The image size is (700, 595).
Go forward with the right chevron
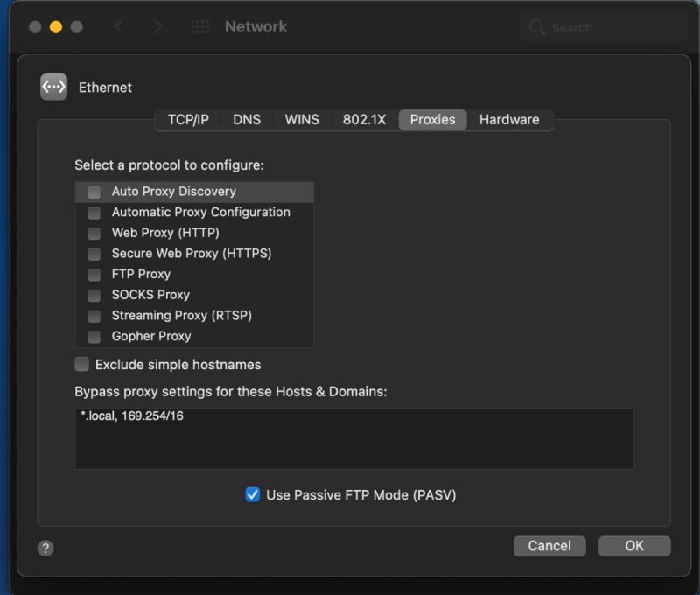[x=157, y=27]
